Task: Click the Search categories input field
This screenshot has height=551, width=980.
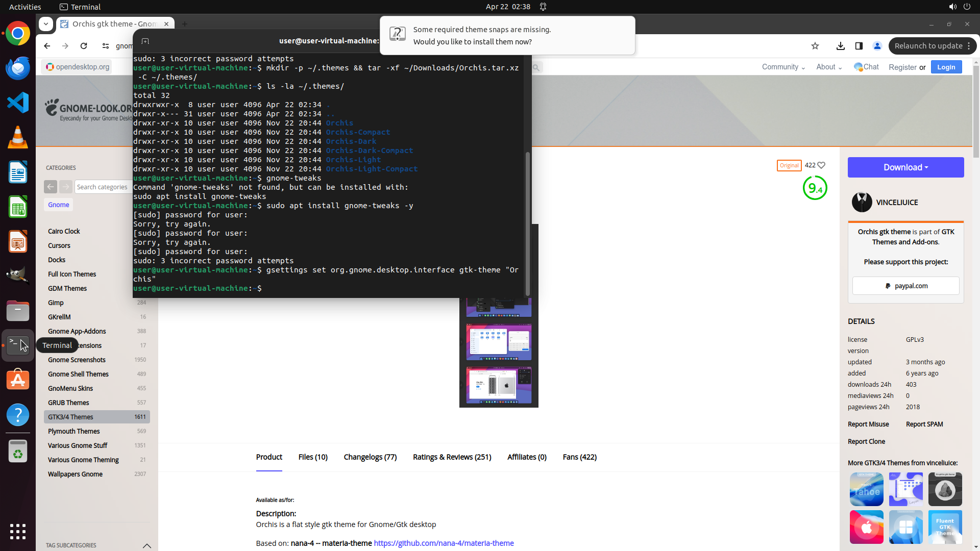Action: point(103,187)
